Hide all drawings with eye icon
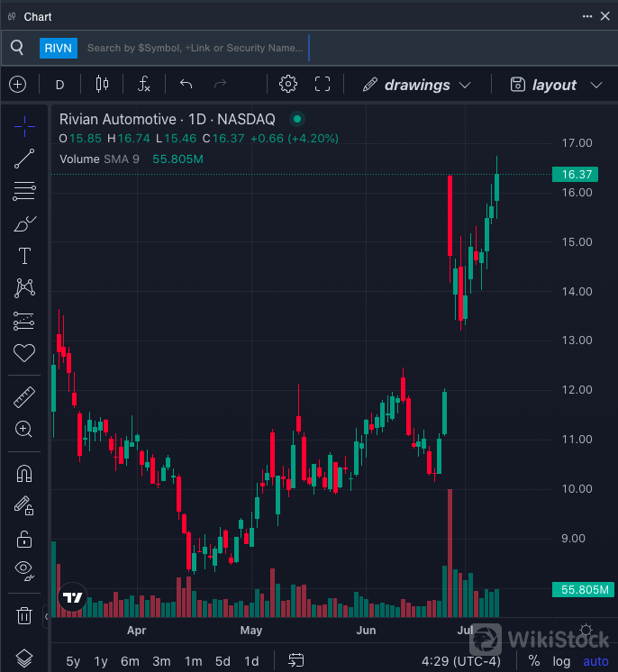 click(24, 569)
